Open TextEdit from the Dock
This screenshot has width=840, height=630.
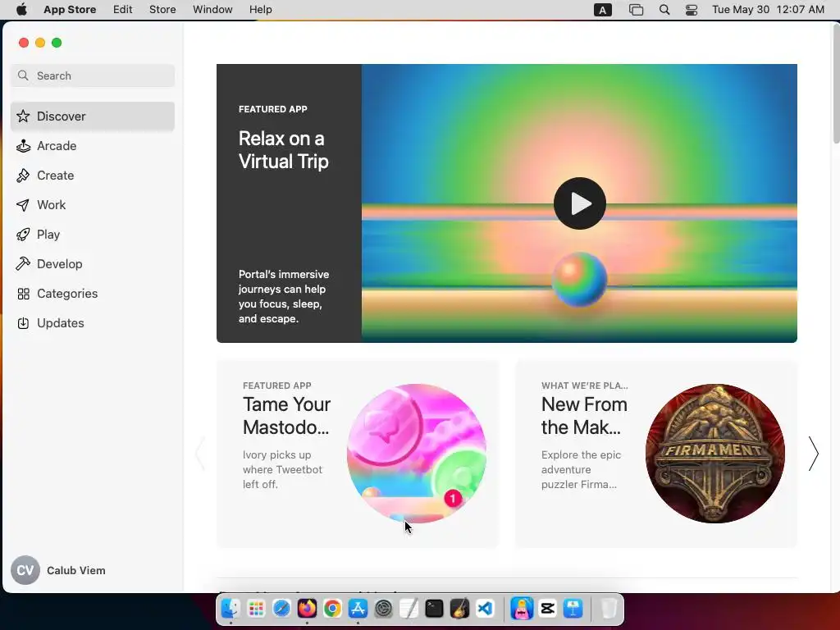pyautogui.click(x=409, y=609)
